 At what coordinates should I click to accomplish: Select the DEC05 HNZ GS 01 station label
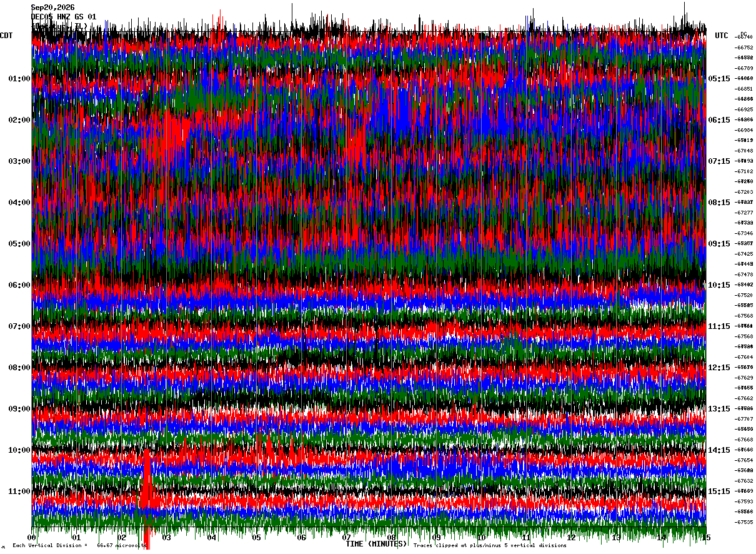click(64, 16)
